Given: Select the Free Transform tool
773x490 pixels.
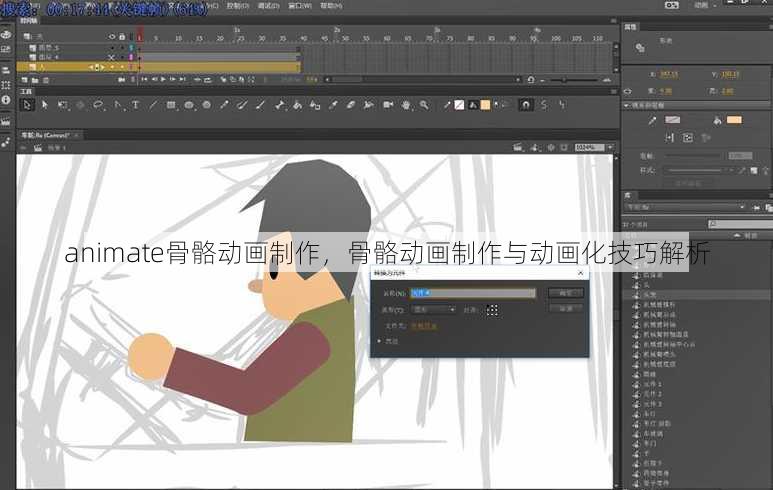Looking at the screenshot, I should pyautogui.click(x=62, y=105).
